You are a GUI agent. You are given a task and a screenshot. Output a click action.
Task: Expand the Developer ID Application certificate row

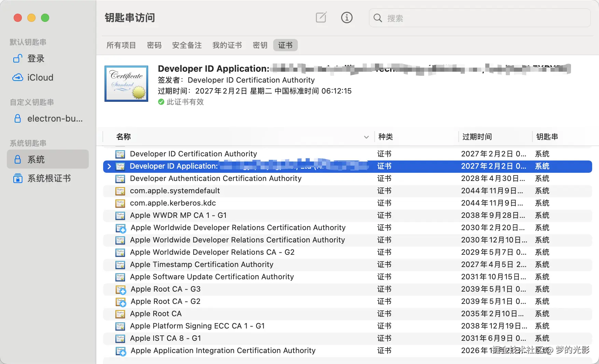pyautogui.click(x=109, y=166)
